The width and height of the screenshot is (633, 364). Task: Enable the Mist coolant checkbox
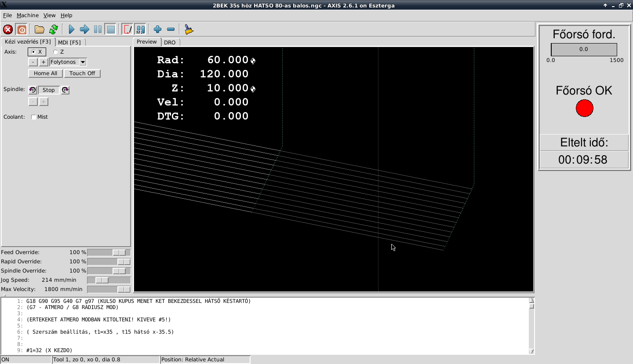34,117
